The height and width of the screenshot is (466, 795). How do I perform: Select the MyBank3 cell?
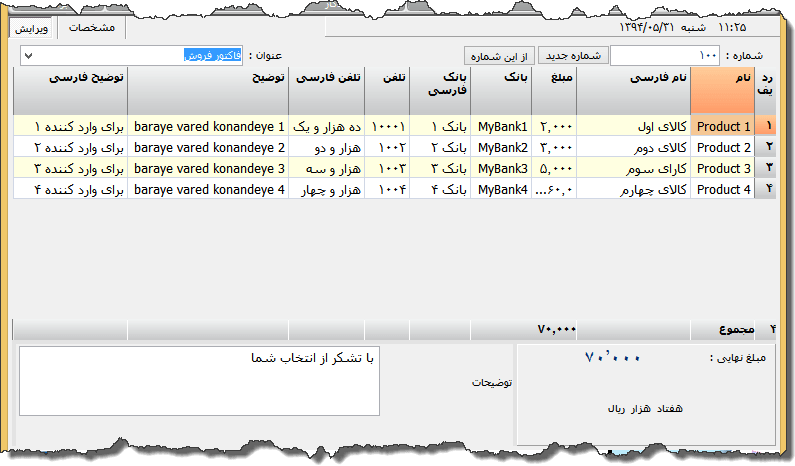[503, 168]
